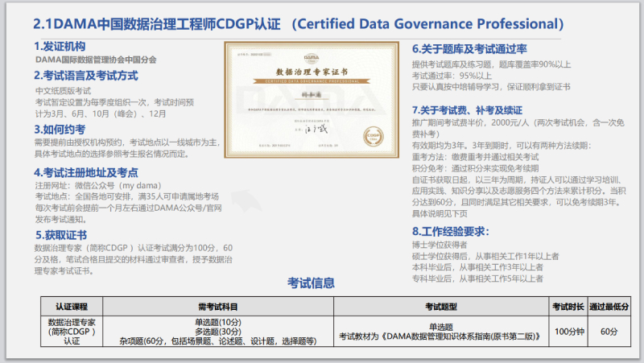
Task: Click the certificate image thumbnail
Action: [312, 99]
